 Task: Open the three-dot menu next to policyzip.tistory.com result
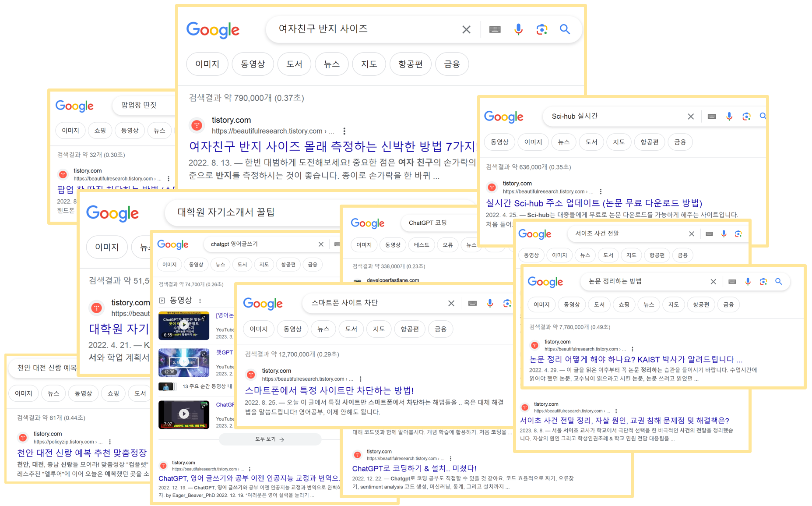tap(110, 442)
